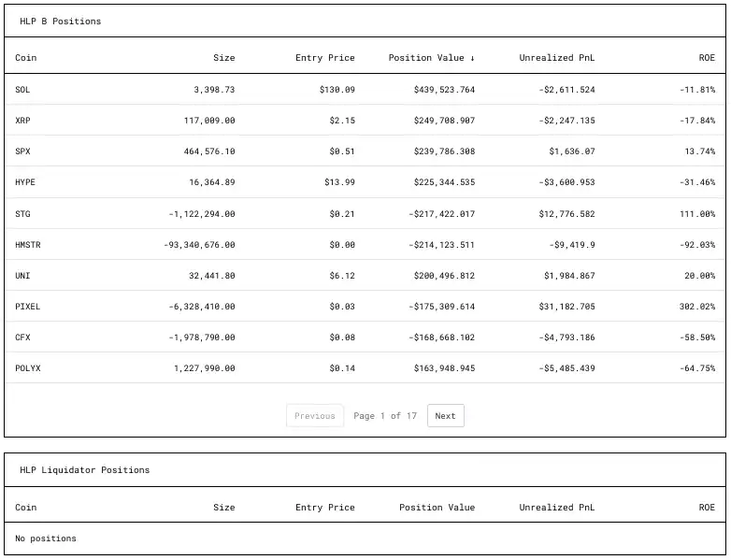
Task: Select the STG short position row
Action: (x=23, y=214)
